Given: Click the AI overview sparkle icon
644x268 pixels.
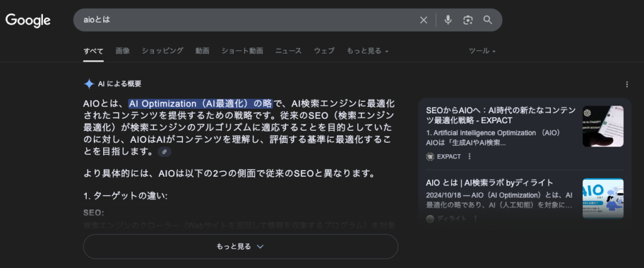Looking at the screenshot, I should point(89,84).
